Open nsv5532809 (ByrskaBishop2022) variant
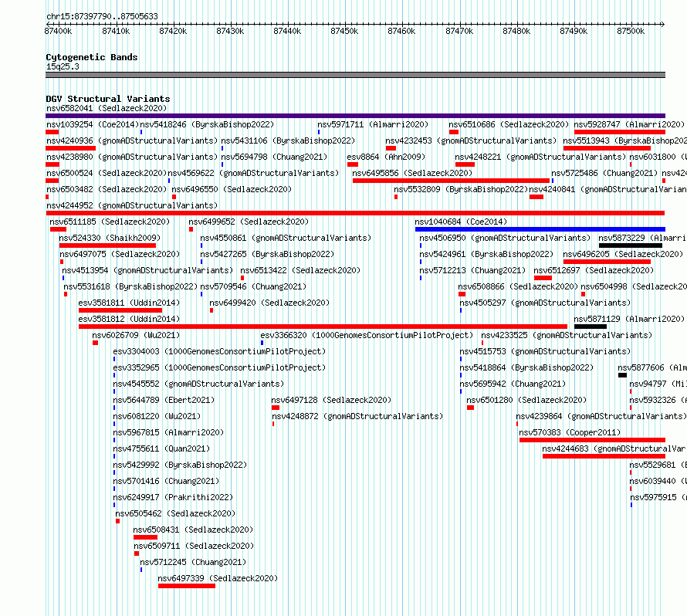Viewport: 687px width, 616px height. (461, 189)
